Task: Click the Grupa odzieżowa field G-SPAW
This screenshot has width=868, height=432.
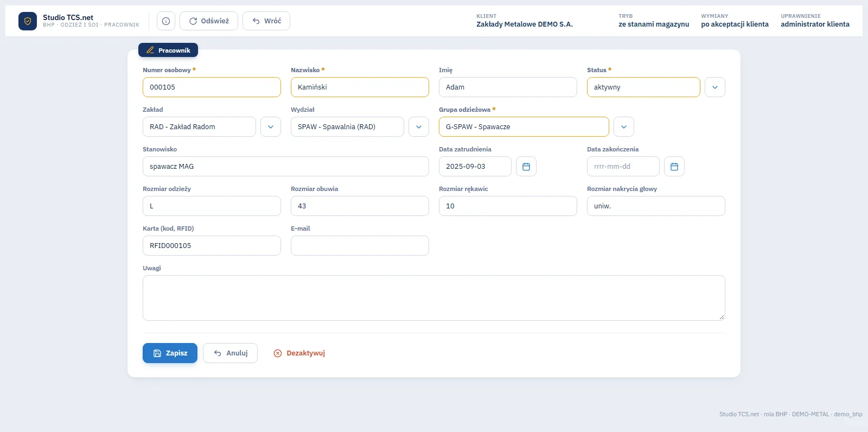Action: tap(524, 127)
